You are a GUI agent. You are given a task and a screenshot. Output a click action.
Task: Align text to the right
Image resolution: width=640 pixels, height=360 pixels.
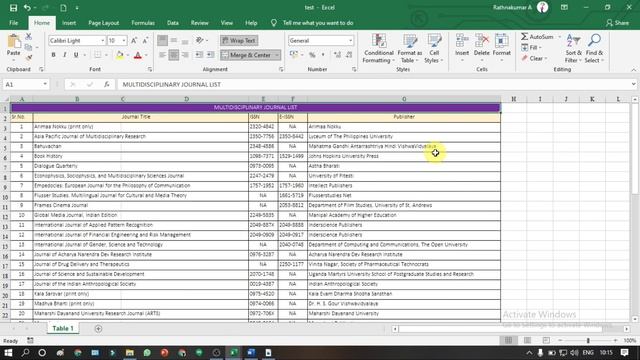coord(185,55)
